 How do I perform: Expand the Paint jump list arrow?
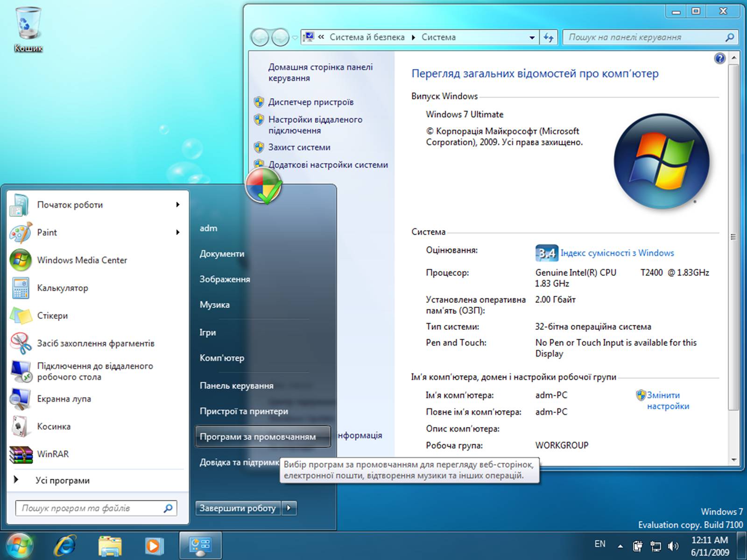coord(178,232)
